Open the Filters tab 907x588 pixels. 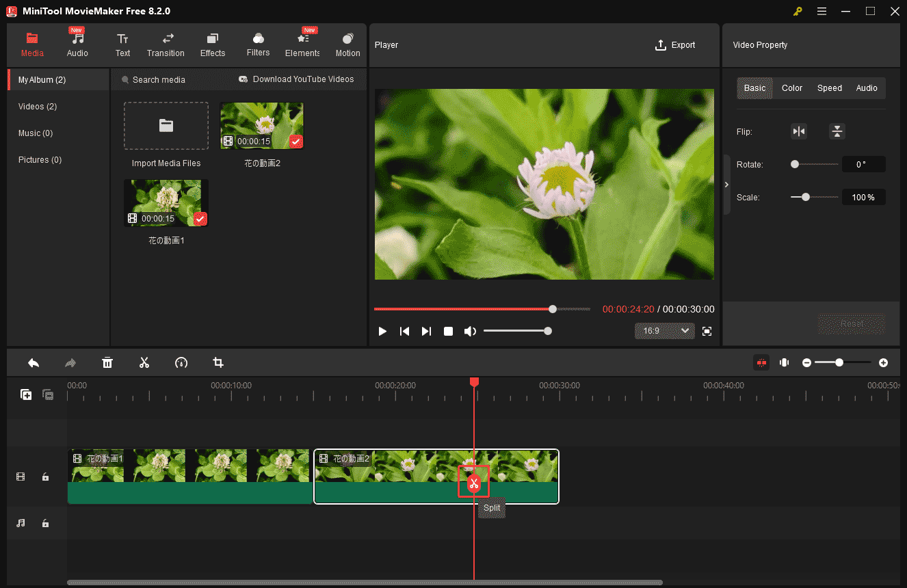(258, 45)
